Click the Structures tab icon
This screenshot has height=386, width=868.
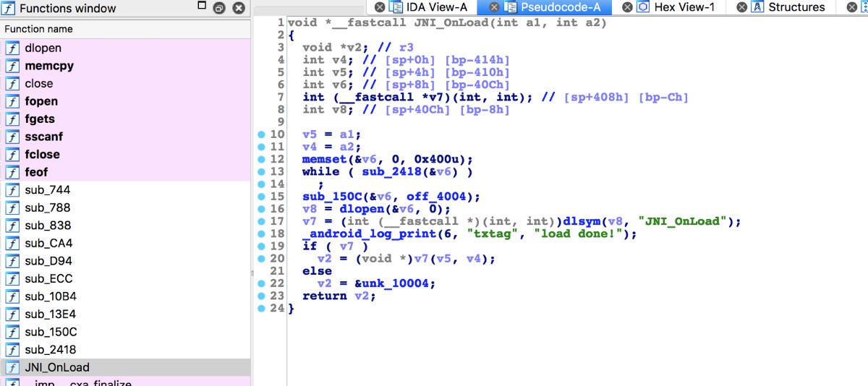pos(757,7)
